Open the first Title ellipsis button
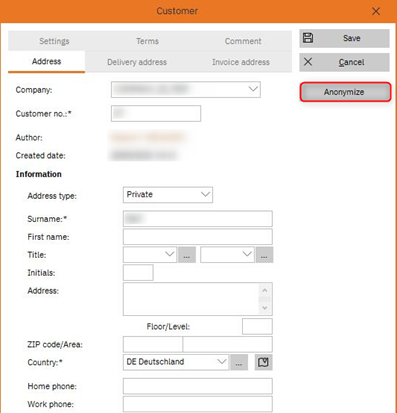 187,255
